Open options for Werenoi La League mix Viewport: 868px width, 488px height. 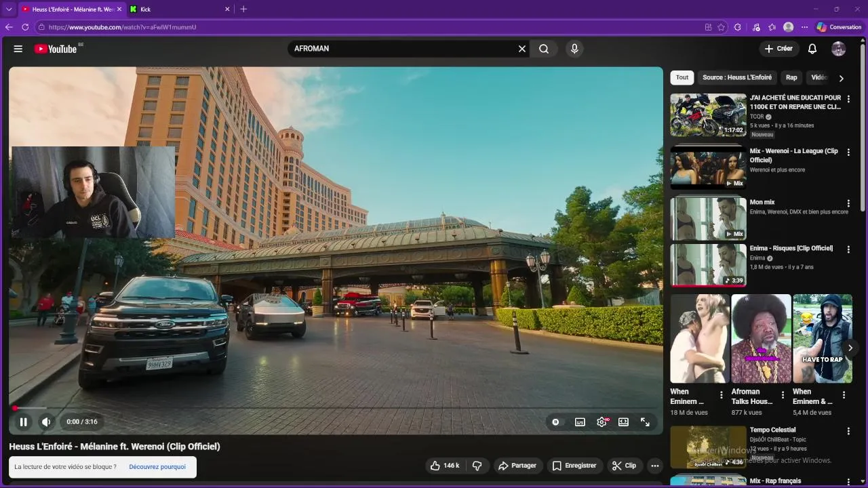click(848, 152)
